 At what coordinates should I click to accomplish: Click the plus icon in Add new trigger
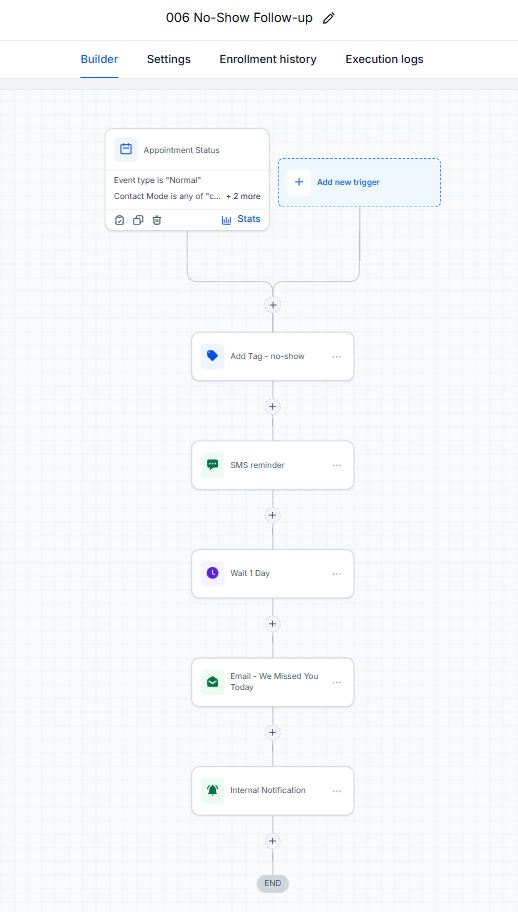pyautogui.click(x=299, y=182)
